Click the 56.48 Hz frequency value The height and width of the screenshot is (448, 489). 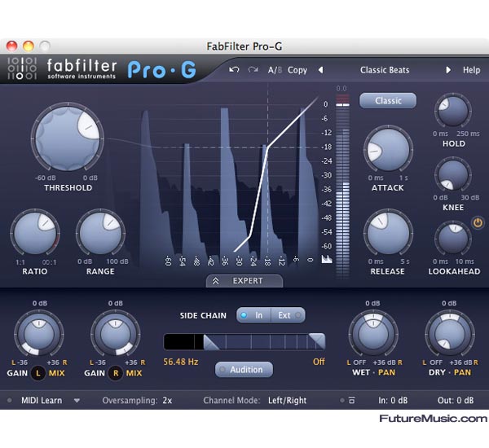click(x=181, y=362)
